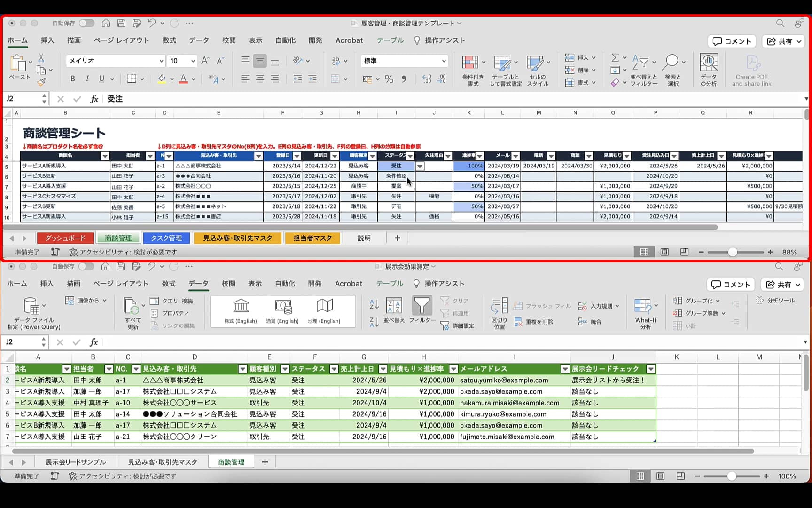Screen dimensions: 812x508
Task: Click the 共有 (Share) button
Action: (x=782, y=41)
